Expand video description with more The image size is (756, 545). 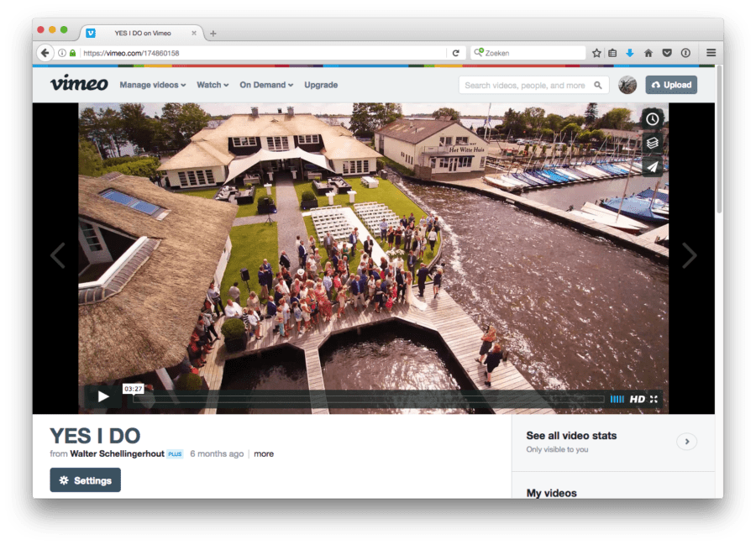pyautogui.click(x=264, y=454)
